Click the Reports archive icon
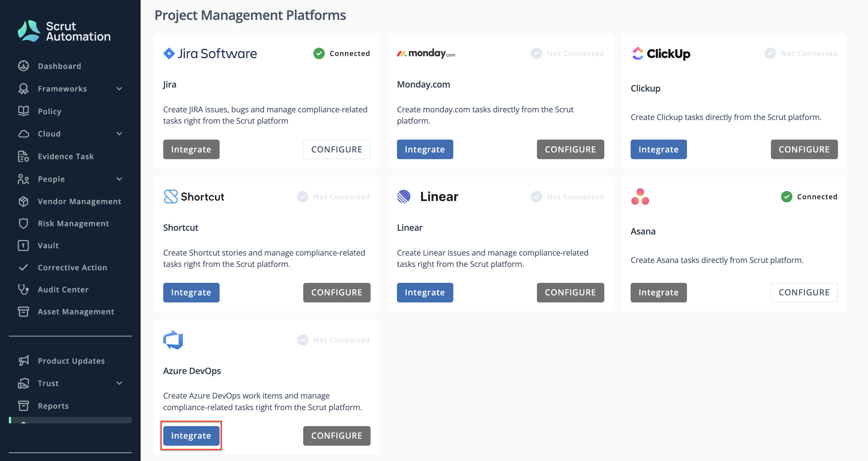This screenshot has height=461, width=868. 23,406
